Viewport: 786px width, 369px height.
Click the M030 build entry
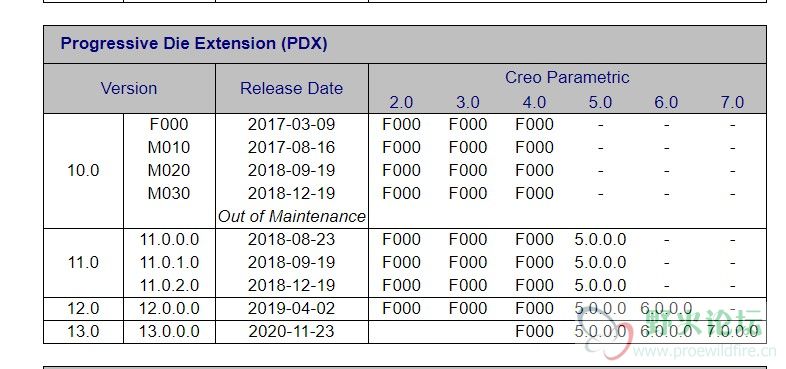[x=169, y=194]
